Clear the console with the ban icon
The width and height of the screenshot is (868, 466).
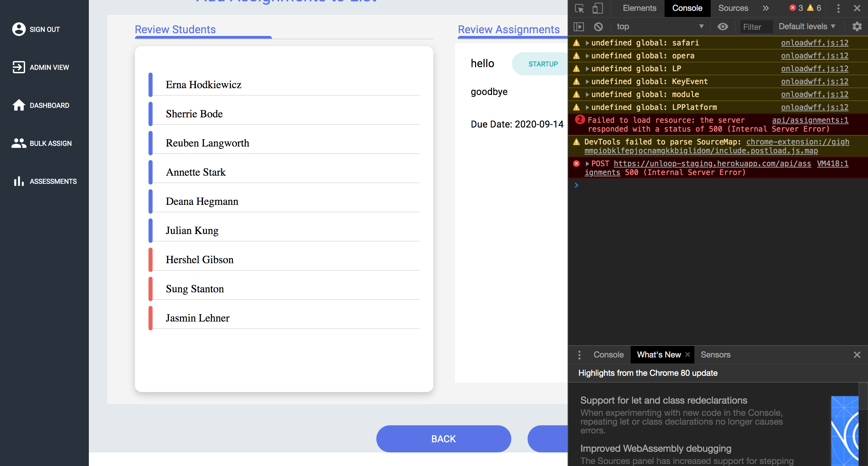[x=598, y=26]
